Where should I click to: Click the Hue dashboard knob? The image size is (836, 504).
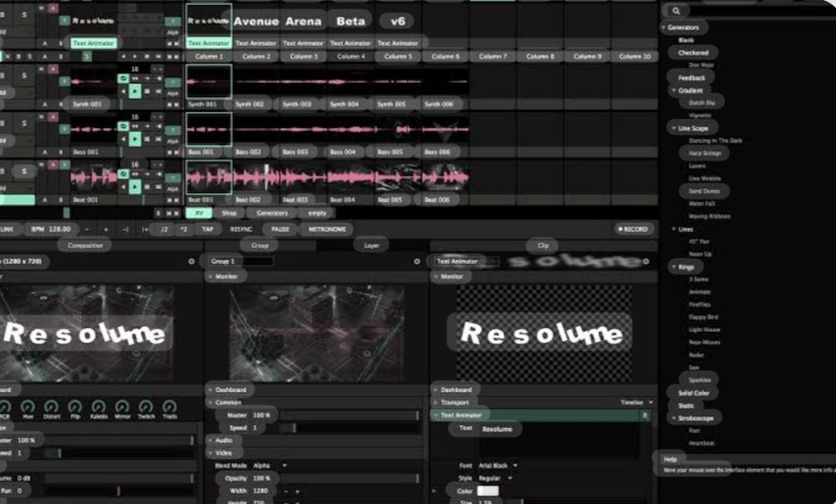click(x=28, y=408)
